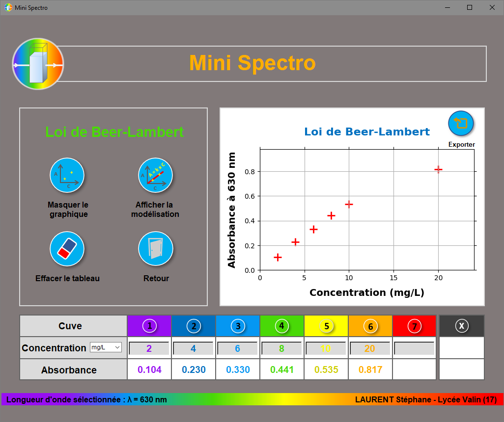This screenshot has width=504, height=422.
Task: Click concentration field showing 6
Action: (x=238, y=348)
